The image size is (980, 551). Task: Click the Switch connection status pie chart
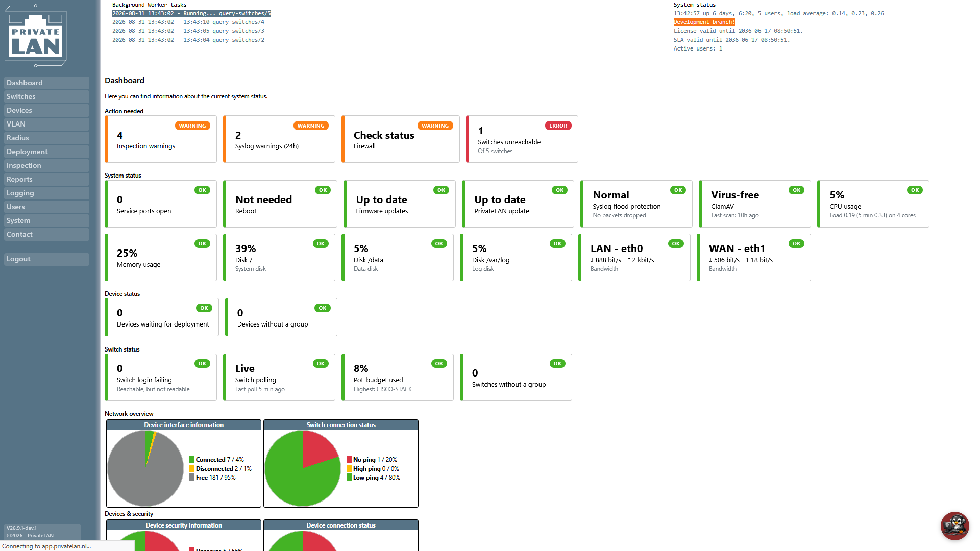[x=303, y=468]
